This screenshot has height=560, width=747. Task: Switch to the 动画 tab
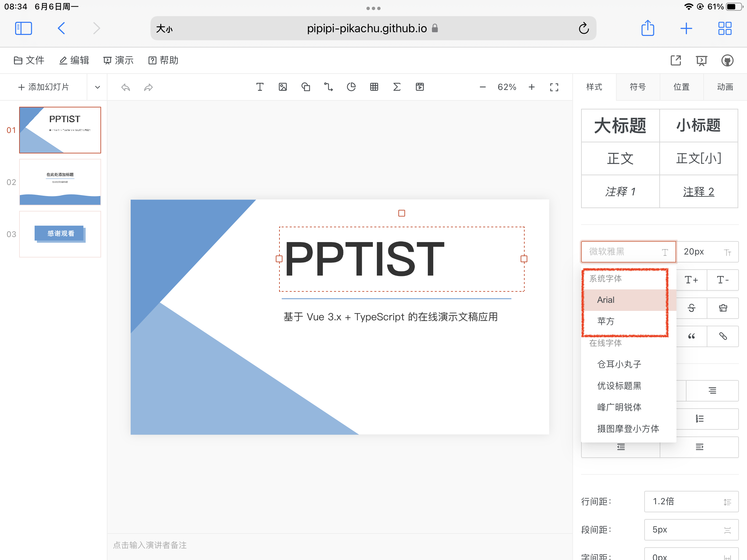tap(725, 87)
